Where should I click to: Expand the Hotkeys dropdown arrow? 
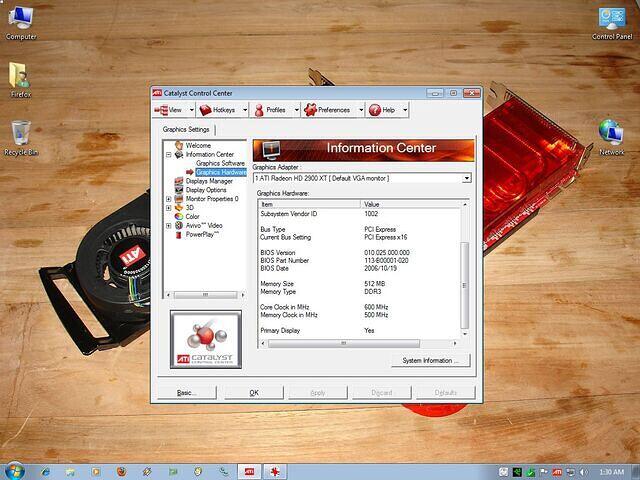(x=245, y=110)
